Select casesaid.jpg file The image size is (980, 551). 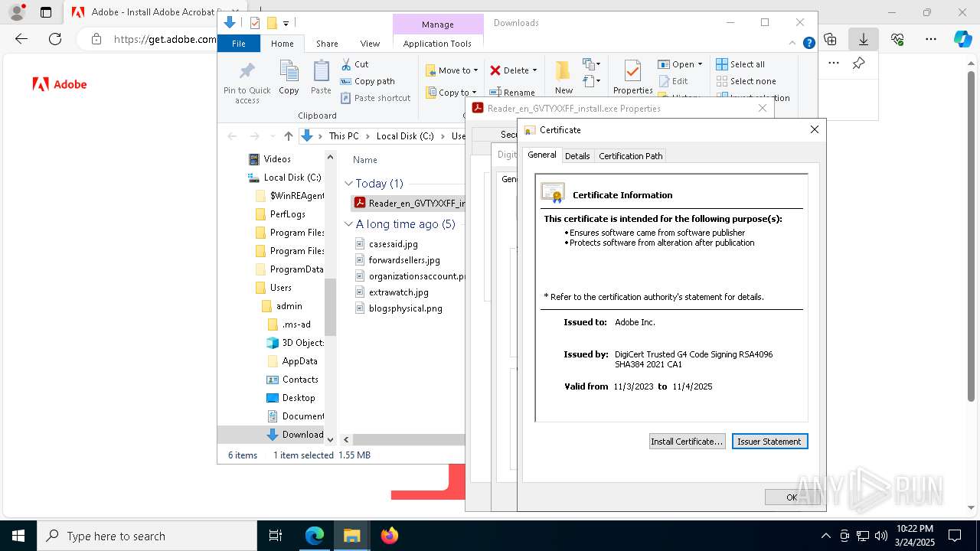pyautogui.click(x=393, y=243)
